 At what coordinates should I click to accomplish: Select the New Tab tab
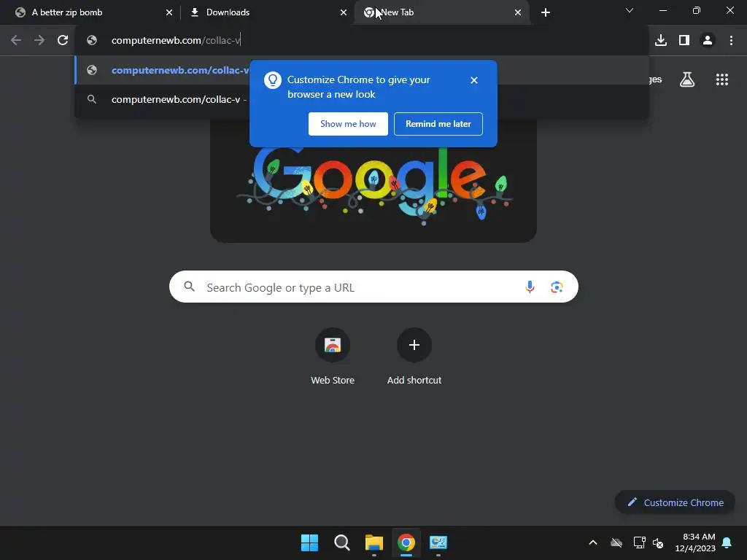(x=441, y=12)
